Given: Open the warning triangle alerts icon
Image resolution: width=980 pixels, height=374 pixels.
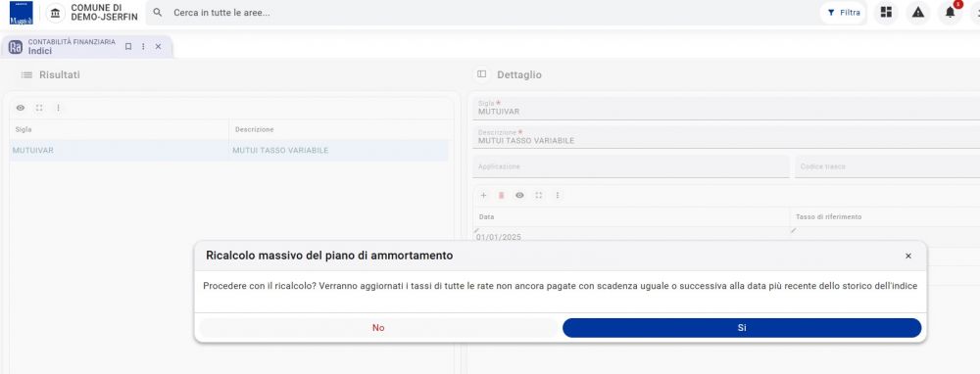Looking at the screenshot, I should point(917,13).
